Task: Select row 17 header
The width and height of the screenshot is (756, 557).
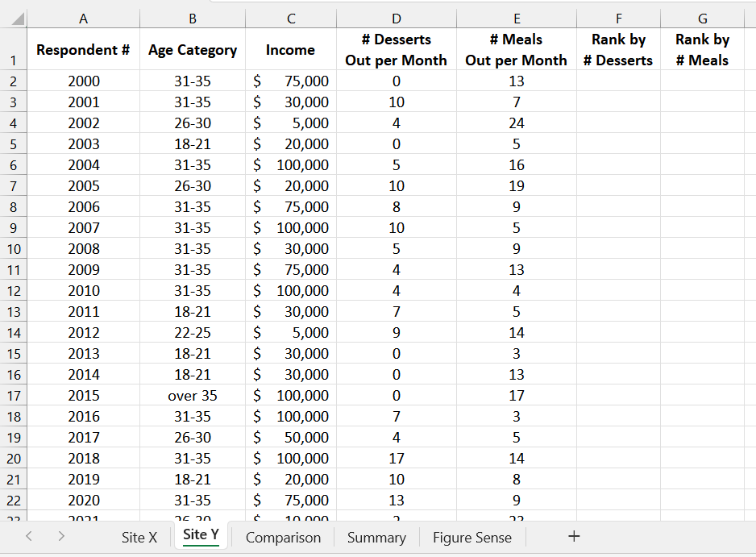Action: [13, 396]
